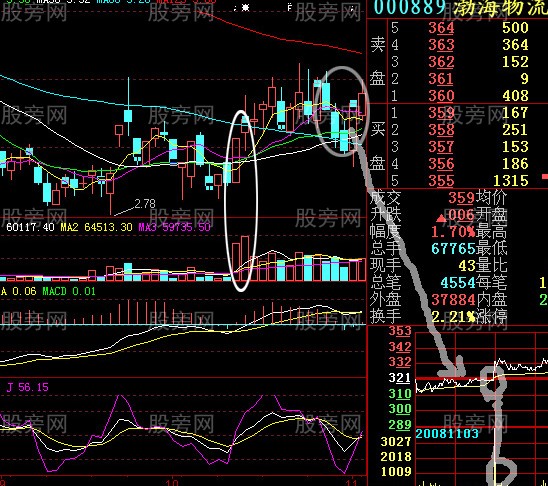Select intraday volume axis value 2018
548x486 pixels.
point(396,457)
